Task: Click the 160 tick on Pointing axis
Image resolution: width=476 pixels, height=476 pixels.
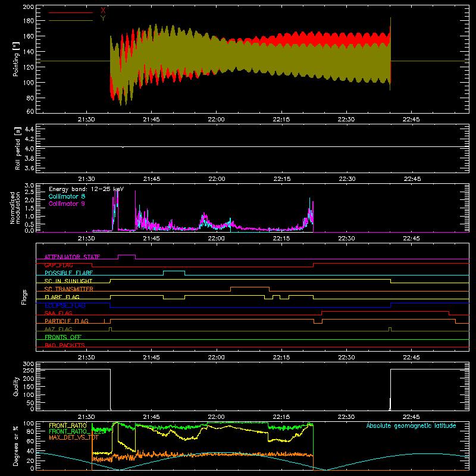Action: click(29, 36)
